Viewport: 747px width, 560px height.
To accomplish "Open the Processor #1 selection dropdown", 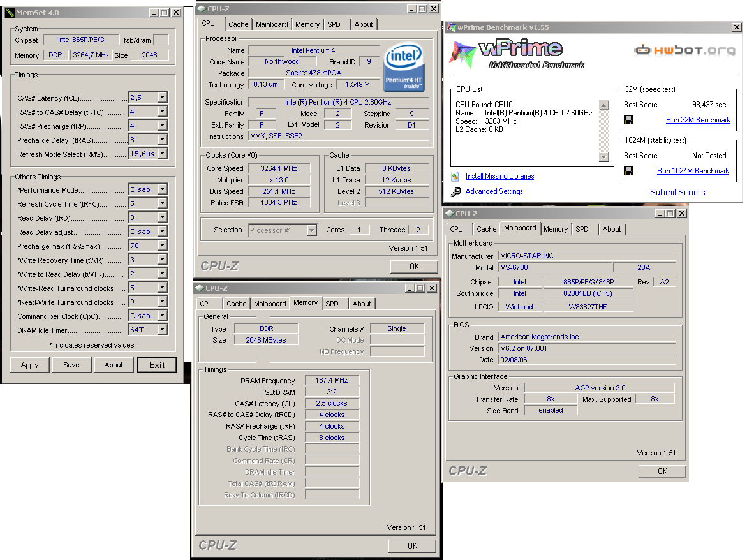I will (311, 230).
